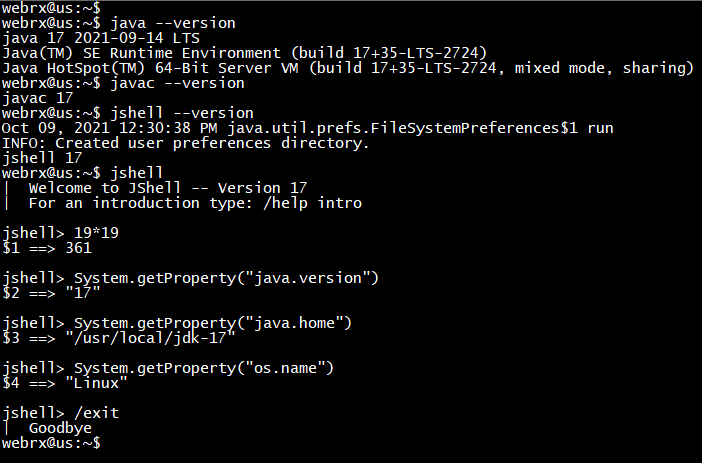The width and height of the screenshot is (702, 463).
Task: Click 'INFO: Created user preferences directory' line
Action: tap(186, 143)
